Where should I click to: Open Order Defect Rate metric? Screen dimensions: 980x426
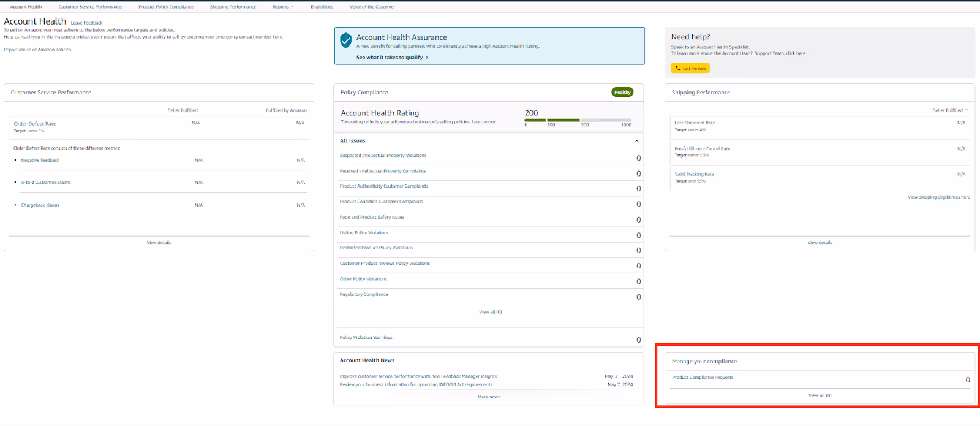click(x=35, y=124)
